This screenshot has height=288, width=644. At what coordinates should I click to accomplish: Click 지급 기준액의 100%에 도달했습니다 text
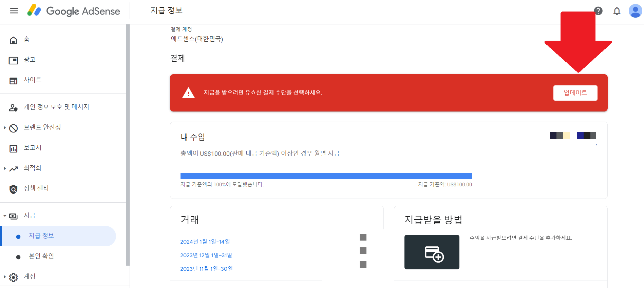(x=222, y=184)
